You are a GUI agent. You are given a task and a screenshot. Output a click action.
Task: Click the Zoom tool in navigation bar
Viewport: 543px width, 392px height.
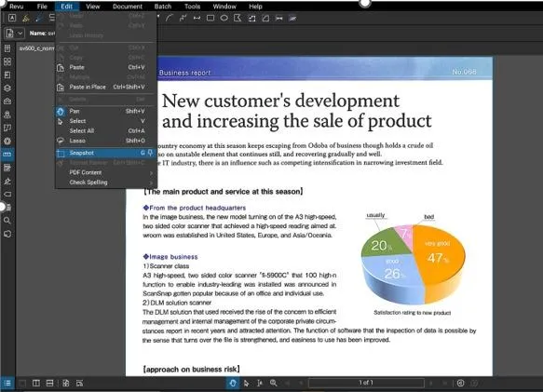click(x=274, y=383)
